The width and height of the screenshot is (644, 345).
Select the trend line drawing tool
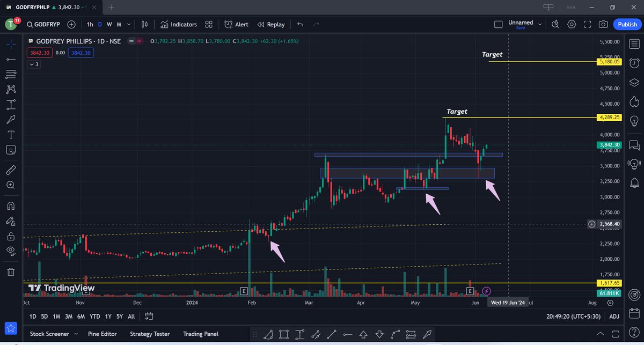(11, 59)
